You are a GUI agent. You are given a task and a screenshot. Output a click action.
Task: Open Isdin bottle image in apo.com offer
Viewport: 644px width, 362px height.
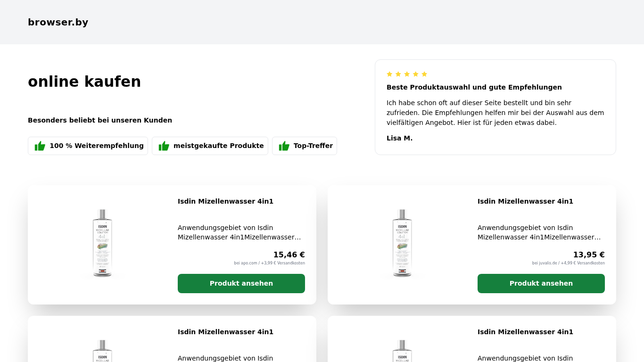[x=102, y=244]
